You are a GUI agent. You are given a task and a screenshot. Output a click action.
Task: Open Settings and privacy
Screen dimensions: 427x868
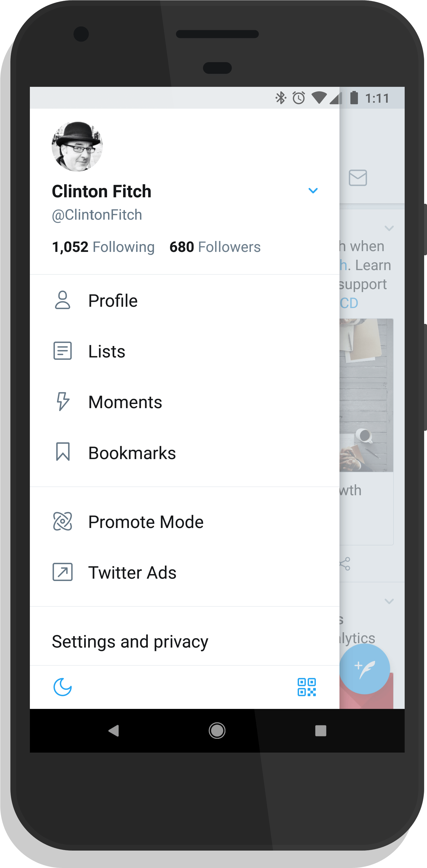tap(130, 642)
